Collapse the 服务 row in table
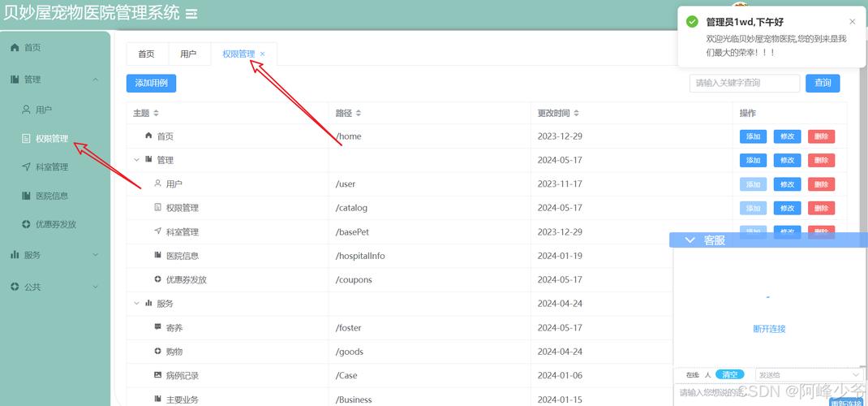868x406 pixels. pyautogui.click(x=136, y=304)
